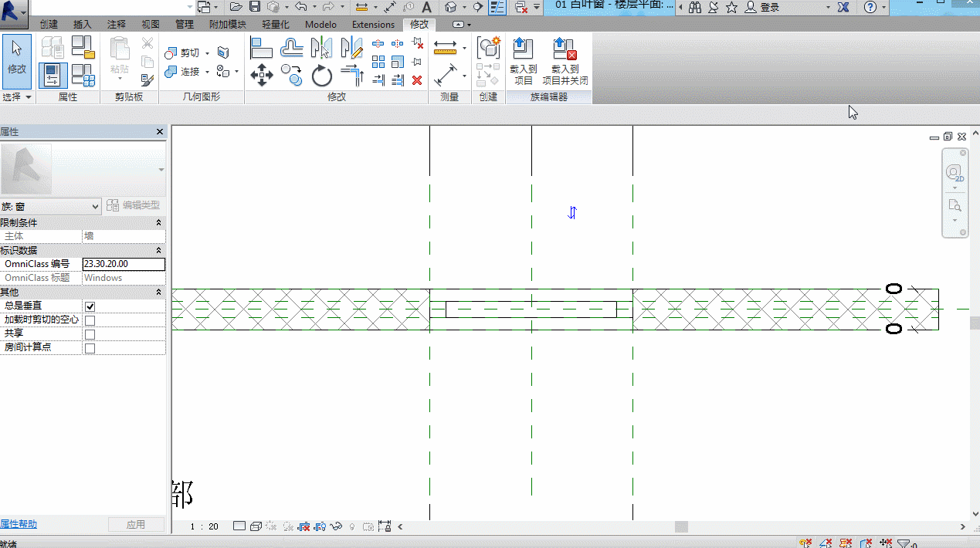The width and height of the screenshot is (980, 548).
Task: Switch to the 插入 ribbon tab
Action: (82, 25)
